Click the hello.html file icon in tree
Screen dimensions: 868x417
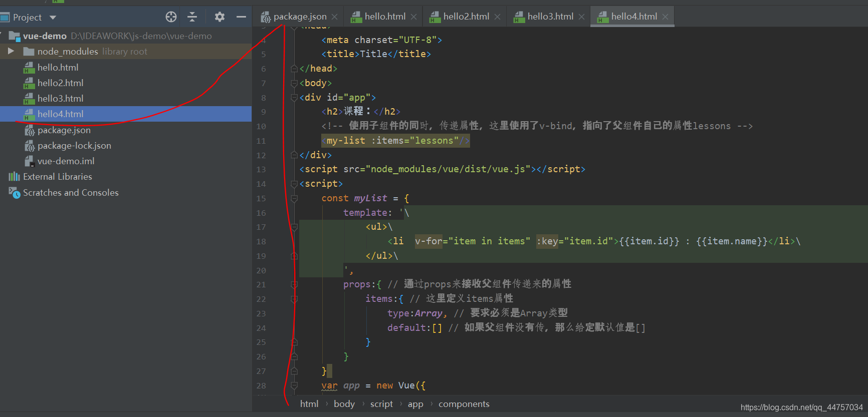(29, 68)
